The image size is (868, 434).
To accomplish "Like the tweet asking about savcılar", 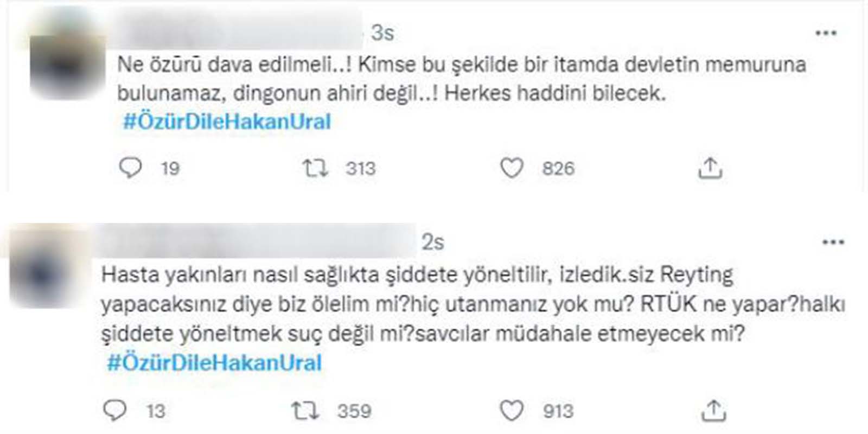I will pyautogui.click(x=510, y=411).
